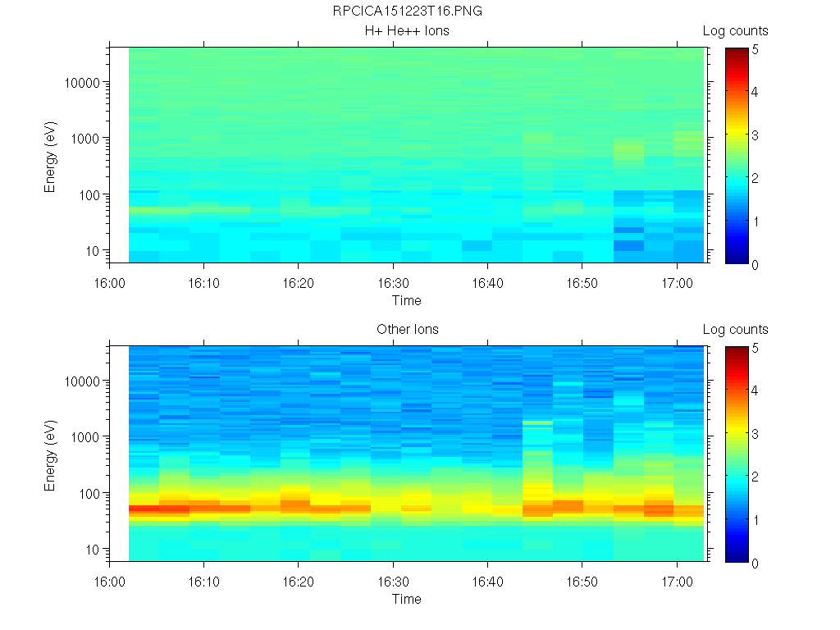
Task: Click the 16:20 tick label under bottom panel
Action: point(299,582)
